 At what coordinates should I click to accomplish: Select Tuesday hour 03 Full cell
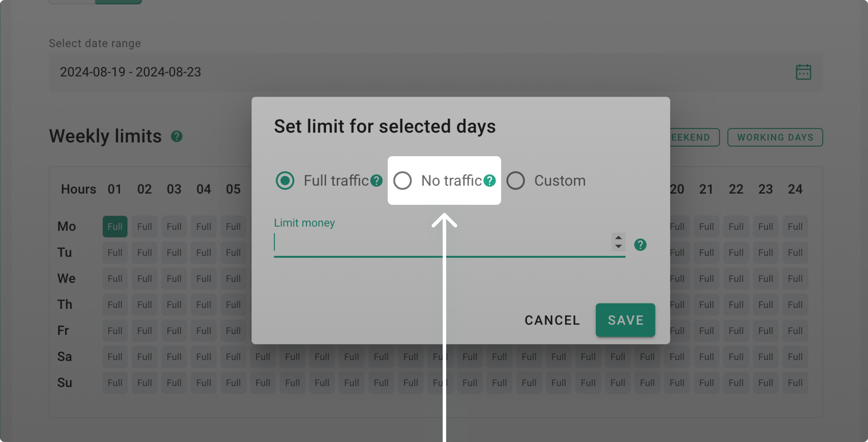tap(174, 253)
